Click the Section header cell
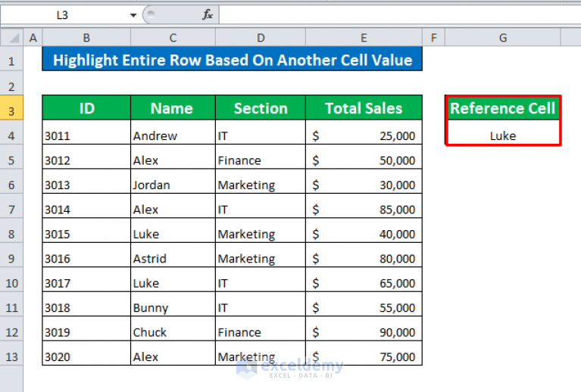The height and width of the screenshot is (392, 581). 261,108
